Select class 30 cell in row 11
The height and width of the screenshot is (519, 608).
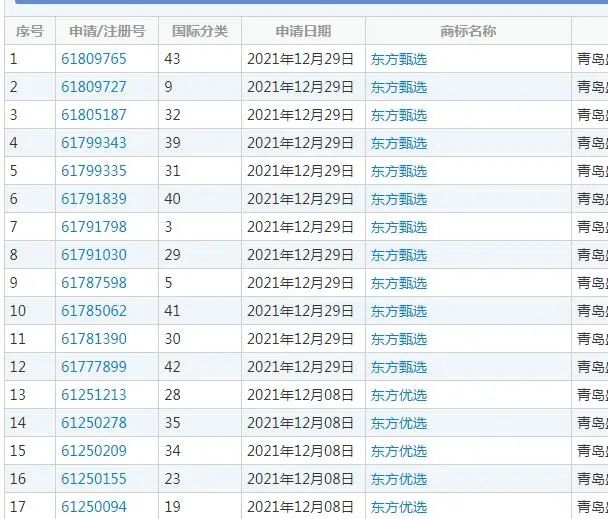click(200, 339)
